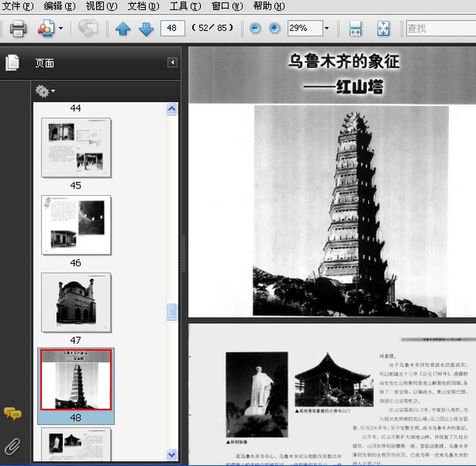Screen dimensions: 476x466
Task: Open the 编辑(E) menu
Action: tap(59, 6)
